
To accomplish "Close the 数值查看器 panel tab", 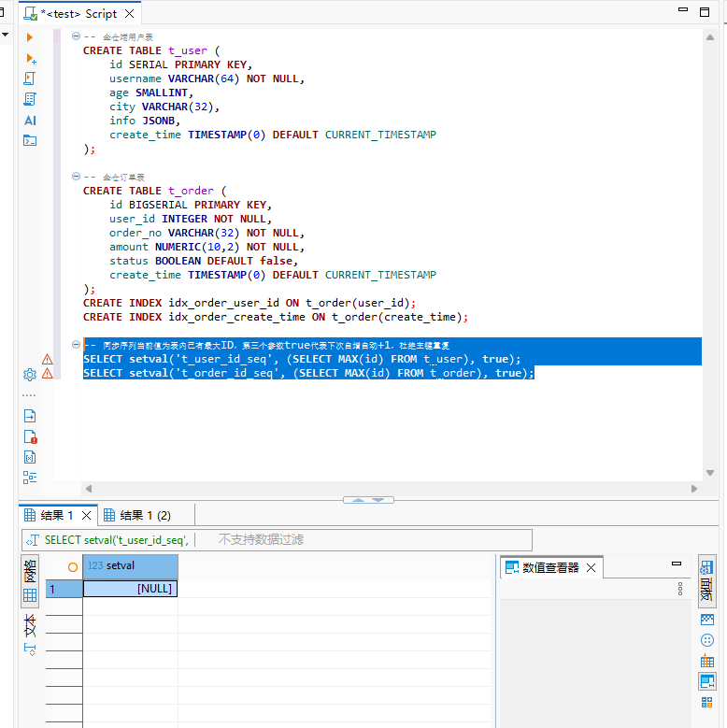I will click(x=591, y=568).
